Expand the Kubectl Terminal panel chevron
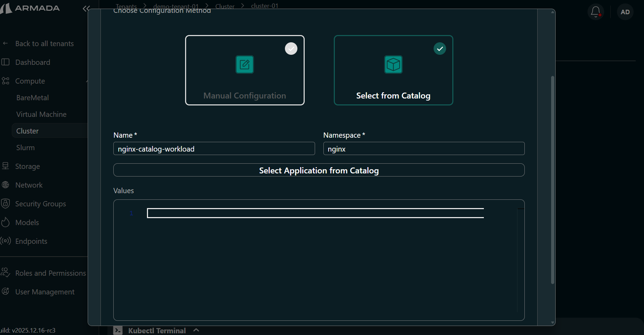 pos(196,330)
